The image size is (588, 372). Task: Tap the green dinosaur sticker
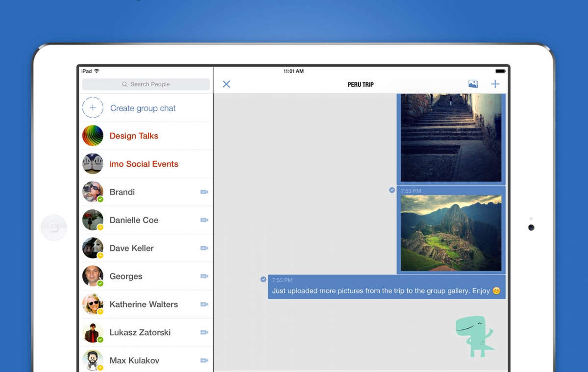(475, 336)
